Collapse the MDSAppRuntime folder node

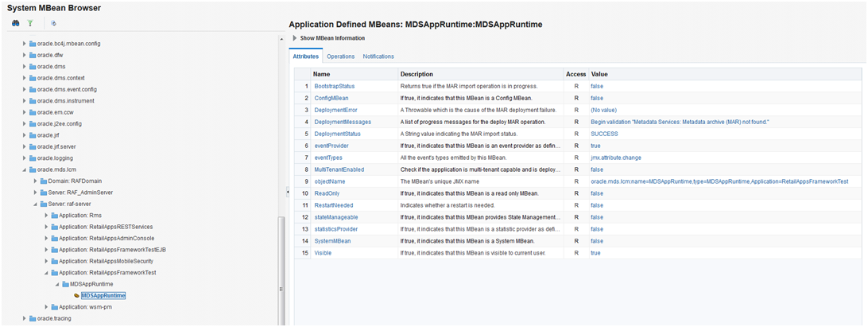57,284
